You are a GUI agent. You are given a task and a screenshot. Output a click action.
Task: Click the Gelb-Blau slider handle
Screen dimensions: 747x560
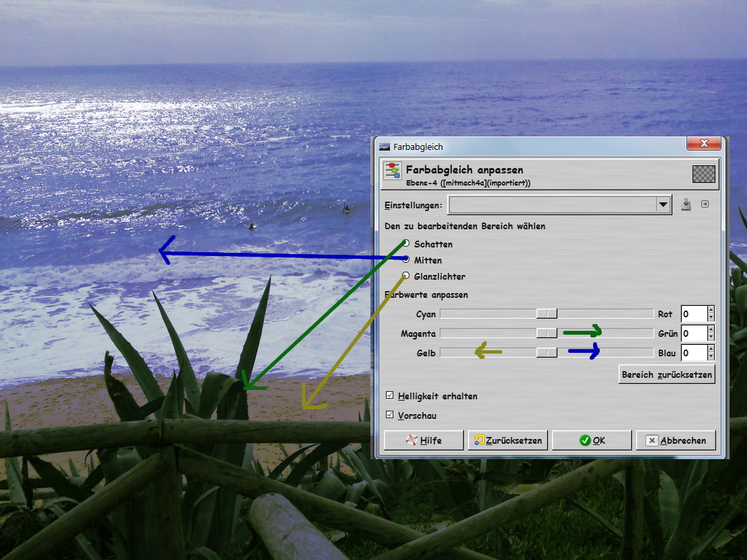547,352
